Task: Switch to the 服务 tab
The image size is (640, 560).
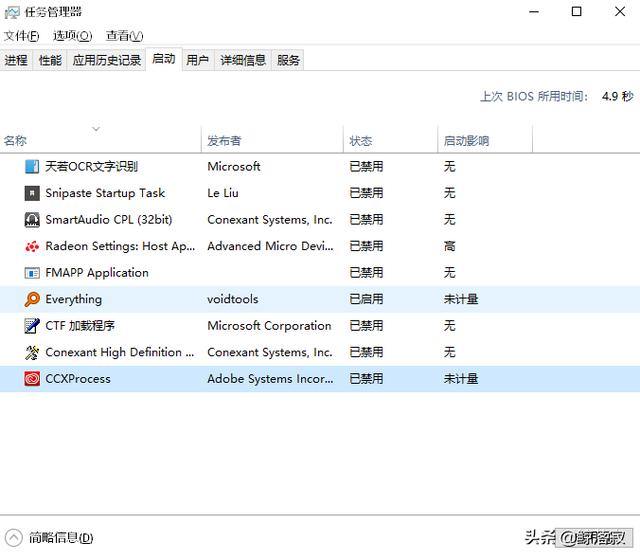Action: click(288, 60)
